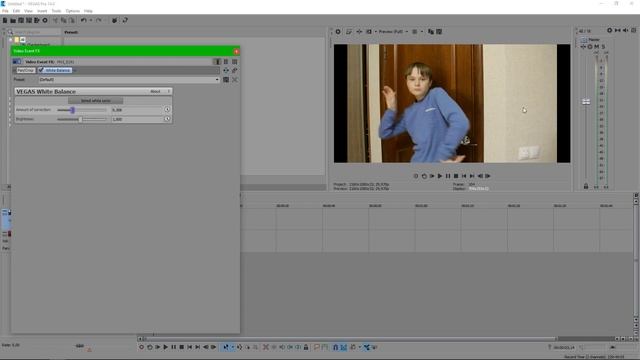Image resolution: width=640 pixels, height=360 pixels.
Task: Click Copy Snapshot to Clipboard icon
Action: pyautogui.click(x=431, y=31)
